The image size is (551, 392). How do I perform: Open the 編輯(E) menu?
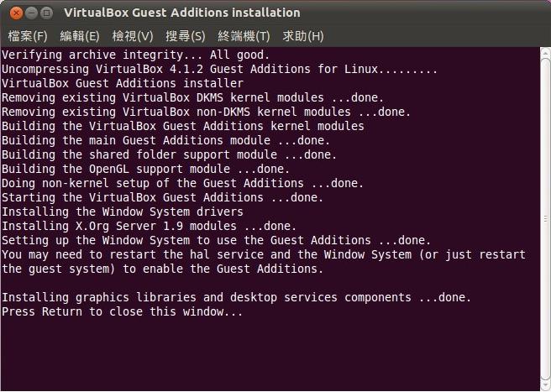tap(80, 36)
